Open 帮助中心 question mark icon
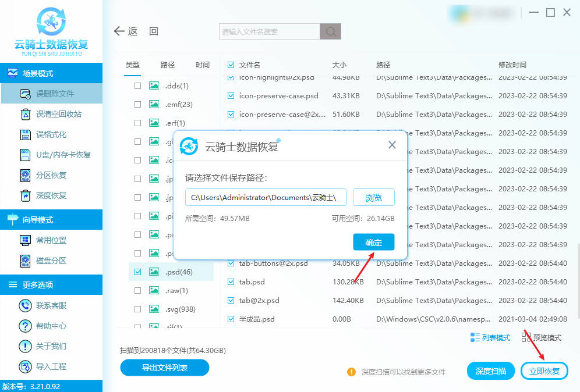 [25, 326]
